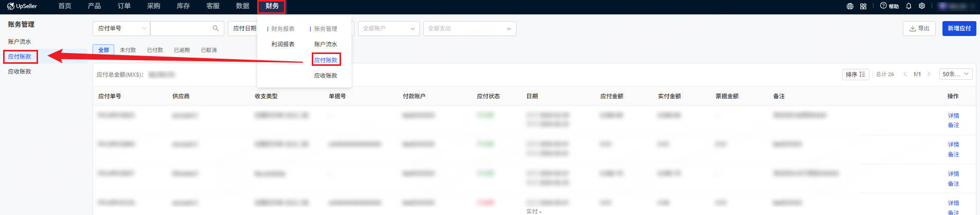Switch to the 未付款 tab
Screen dimensions: 980x215
128,50
